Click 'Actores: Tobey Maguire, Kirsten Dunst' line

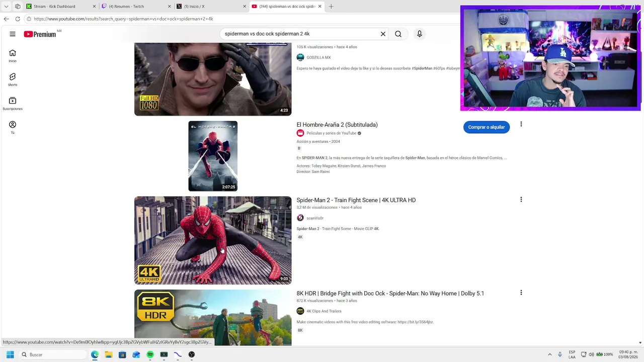click(x=342, y=166)
